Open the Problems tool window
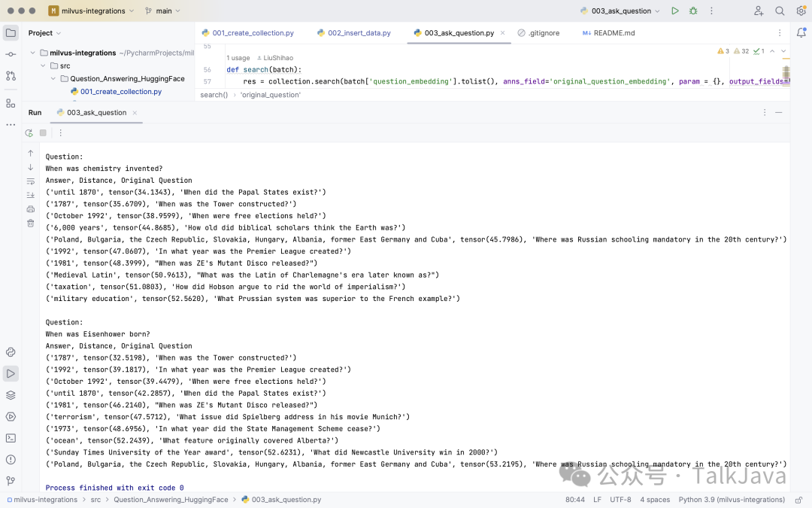This screenshot has width=812, height=508. 11,459
